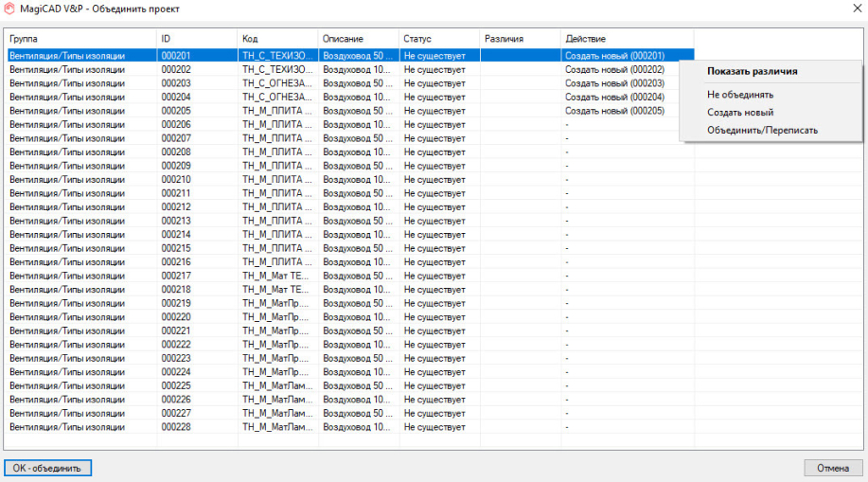Sort by the 'Статус' column header

[438, 39]
